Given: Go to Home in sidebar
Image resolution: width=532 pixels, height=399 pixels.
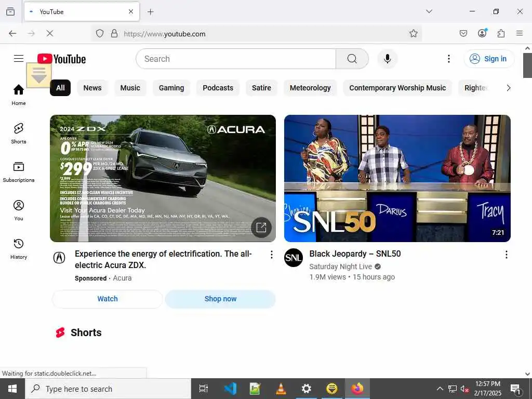Looking at the screenshot, I should tap(19, 95).
